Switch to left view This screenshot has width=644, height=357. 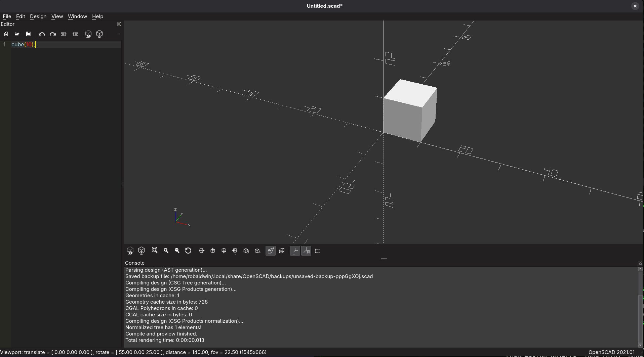pos(235,251)
